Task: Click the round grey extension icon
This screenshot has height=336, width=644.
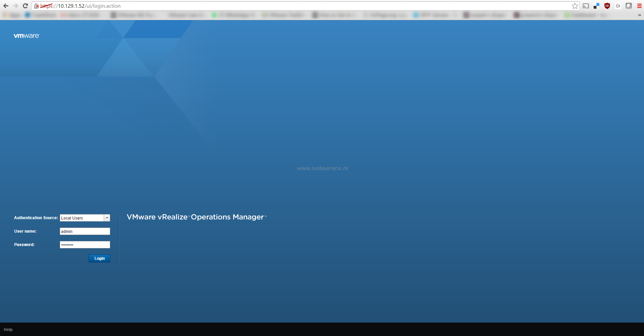Action: coord(618,6)
